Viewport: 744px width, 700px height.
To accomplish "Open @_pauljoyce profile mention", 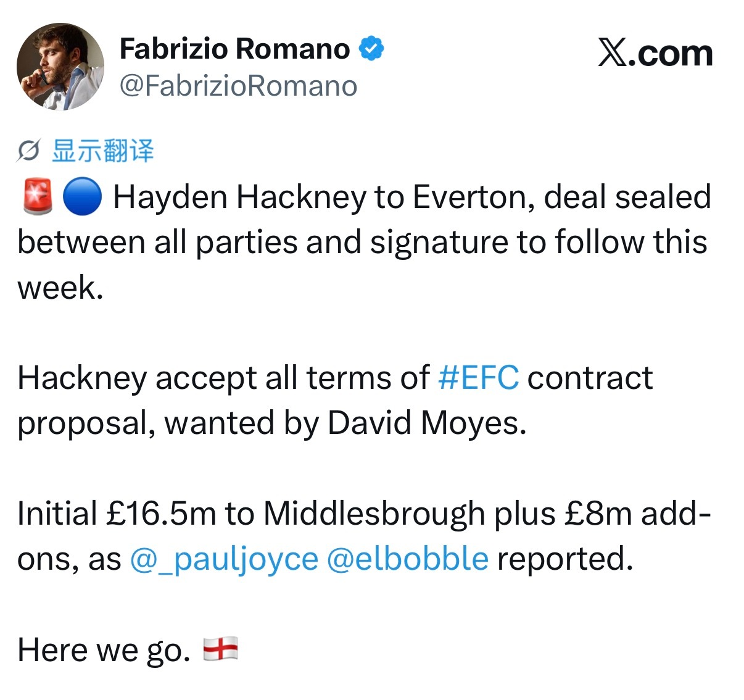I will click(x=224, y=559).
